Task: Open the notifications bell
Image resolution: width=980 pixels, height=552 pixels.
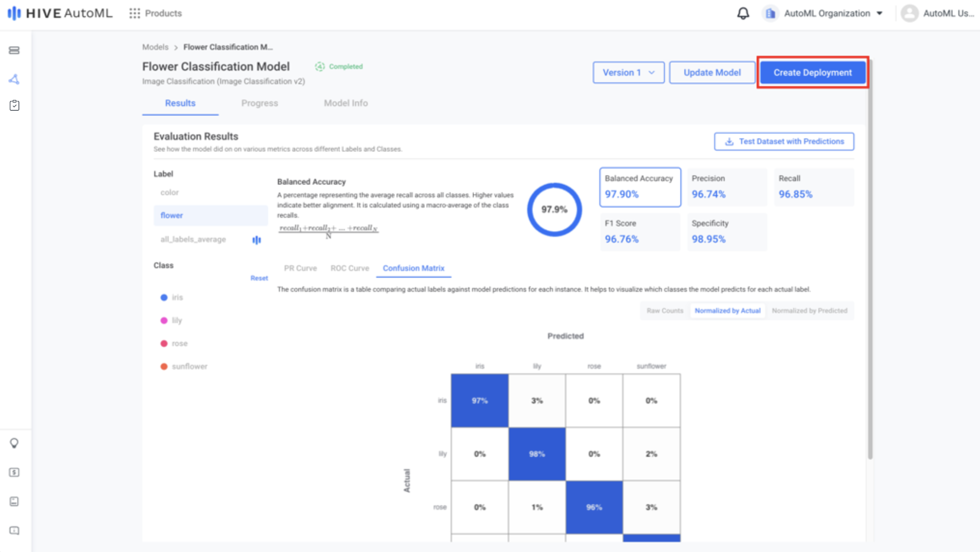Action: [743, 13]
